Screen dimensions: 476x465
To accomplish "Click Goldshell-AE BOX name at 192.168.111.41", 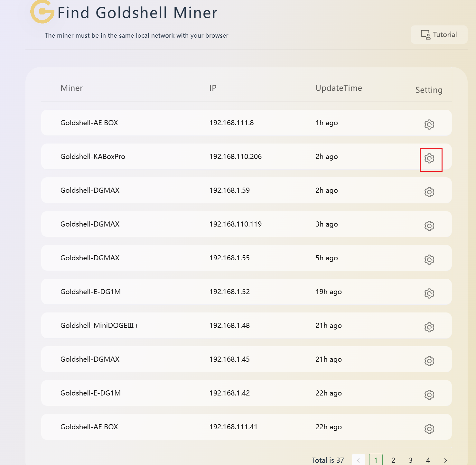I will point(89,427).
